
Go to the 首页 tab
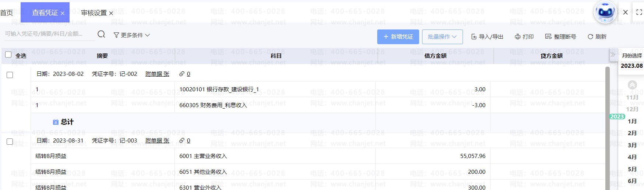tap(7, 13)
